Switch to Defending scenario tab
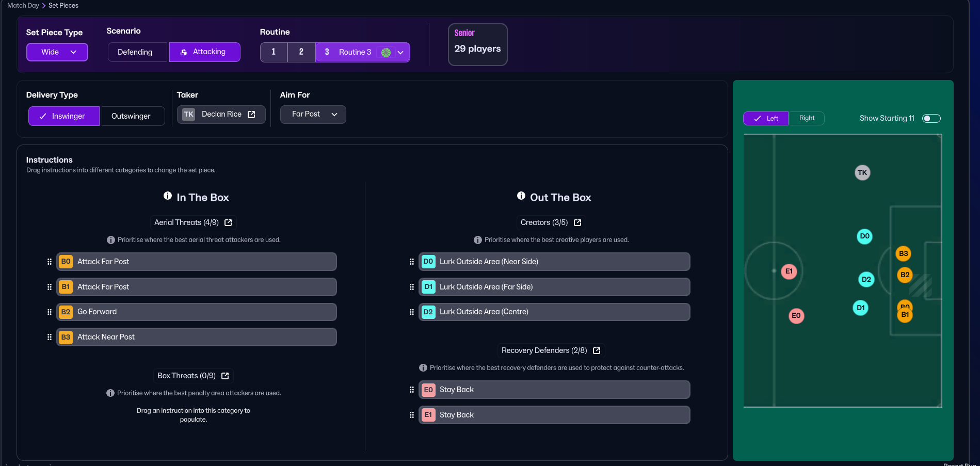This screenshot has height=466, width=980. tap(135, 52)
